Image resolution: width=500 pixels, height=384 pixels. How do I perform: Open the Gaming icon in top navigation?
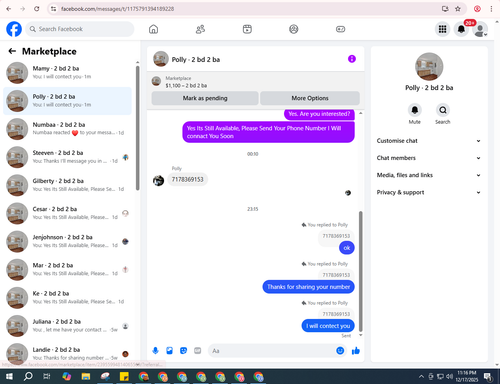[x=340, y=29]
